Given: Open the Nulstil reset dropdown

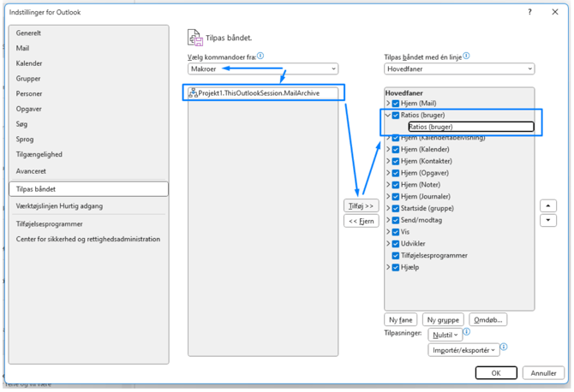Looking at the screenshot, I should [445, 335].
